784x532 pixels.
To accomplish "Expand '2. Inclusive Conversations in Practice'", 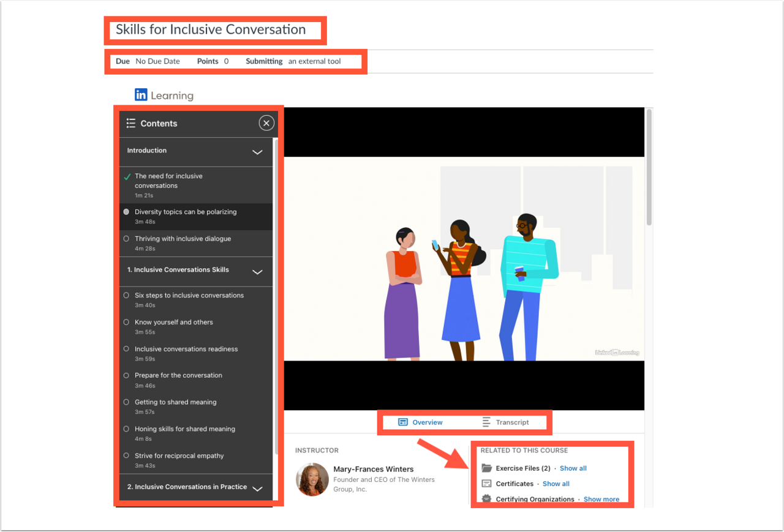I will (x=257, y=487).
